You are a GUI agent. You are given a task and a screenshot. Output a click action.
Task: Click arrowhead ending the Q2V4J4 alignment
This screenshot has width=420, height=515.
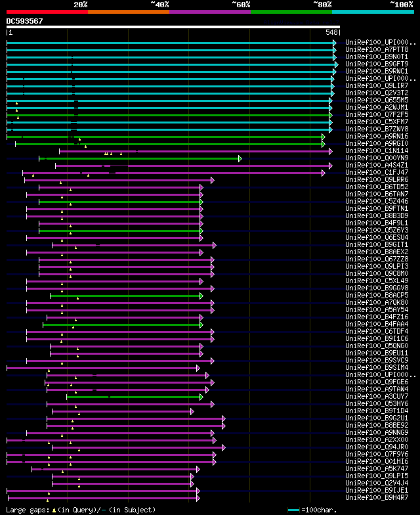coord(192,483)
